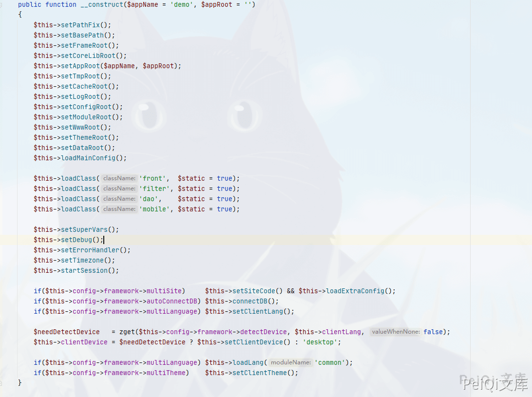Click the setAppRoot method call
The width and height of the screenshot is (532, 397).
[80, 66]
